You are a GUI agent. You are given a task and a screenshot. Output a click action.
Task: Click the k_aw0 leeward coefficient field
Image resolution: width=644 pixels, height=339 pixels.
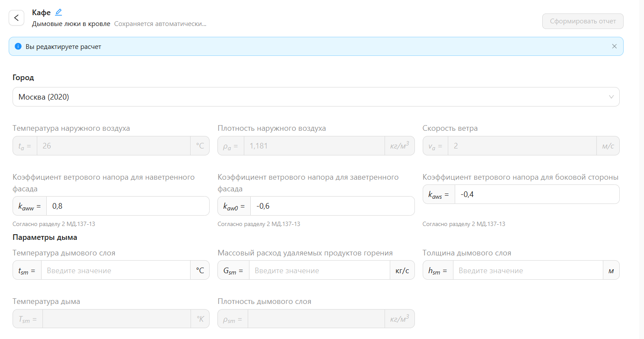tap(332, 206)
